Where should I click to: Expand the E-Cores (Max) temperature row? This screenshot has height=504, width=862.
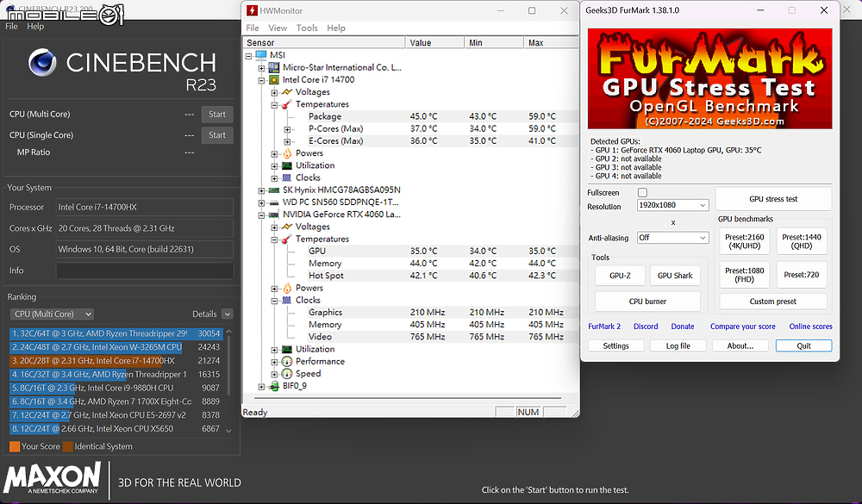click(x=287, y=141)
